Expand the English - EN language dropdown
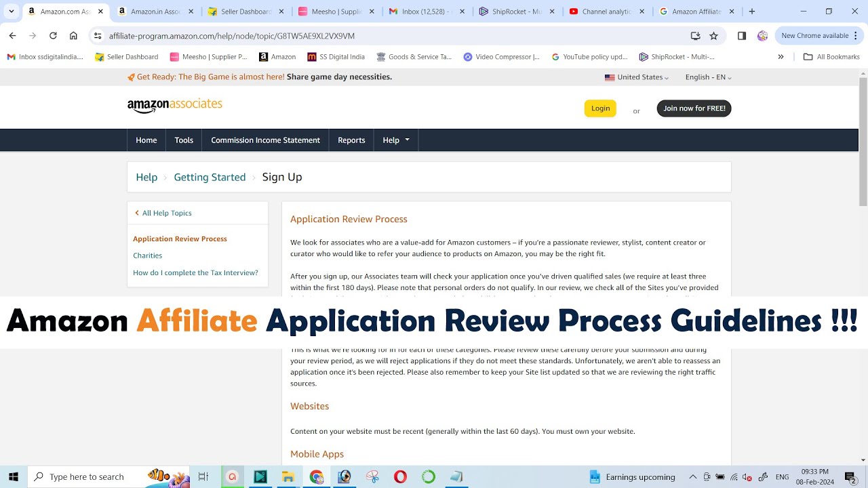The image size is (868, 488). 708,77
